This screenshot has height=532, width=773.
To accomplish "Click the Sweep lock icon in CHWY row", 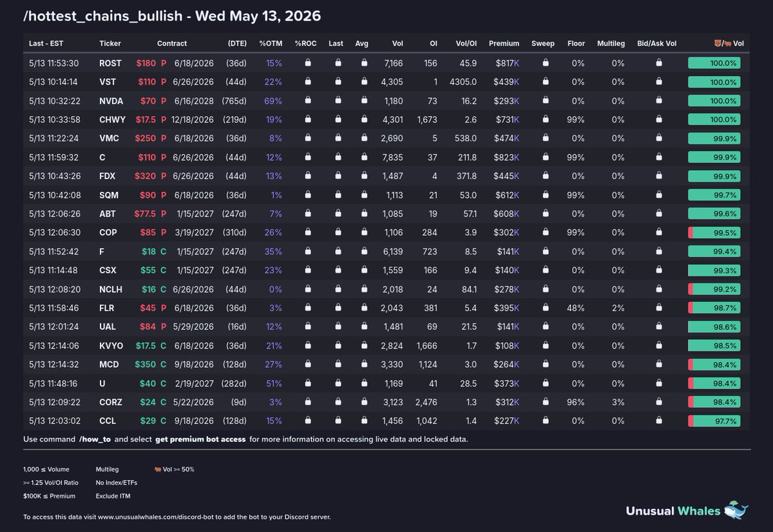I will [x=545, y=119].
